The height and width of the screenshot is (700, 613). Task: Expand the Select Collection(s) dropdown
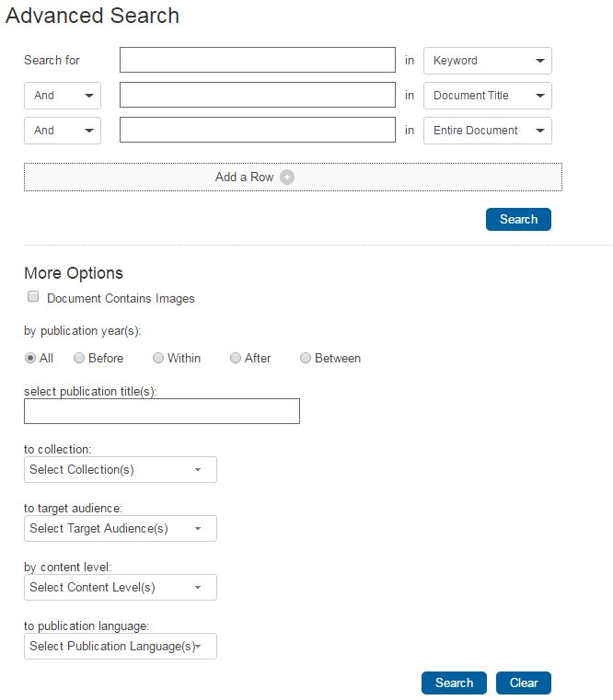[x=120, y=470]
